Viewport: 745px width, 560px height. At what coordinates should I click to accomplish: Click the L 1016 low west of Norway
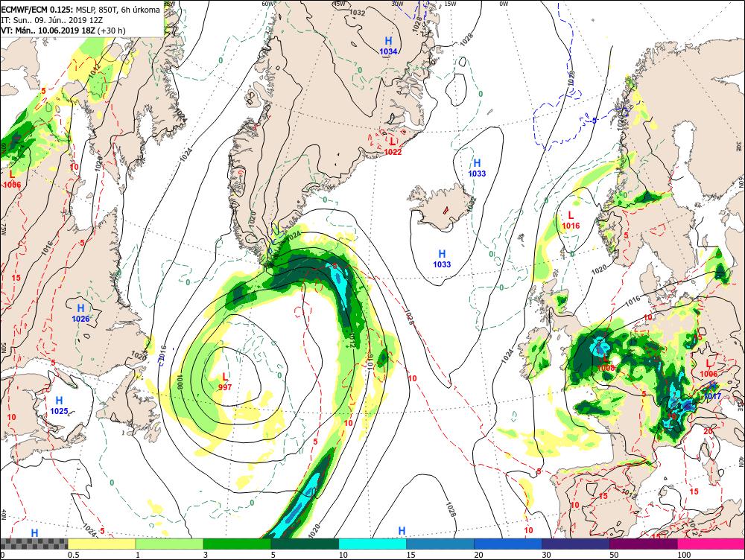pyautogui.click(x=571, y=220)
